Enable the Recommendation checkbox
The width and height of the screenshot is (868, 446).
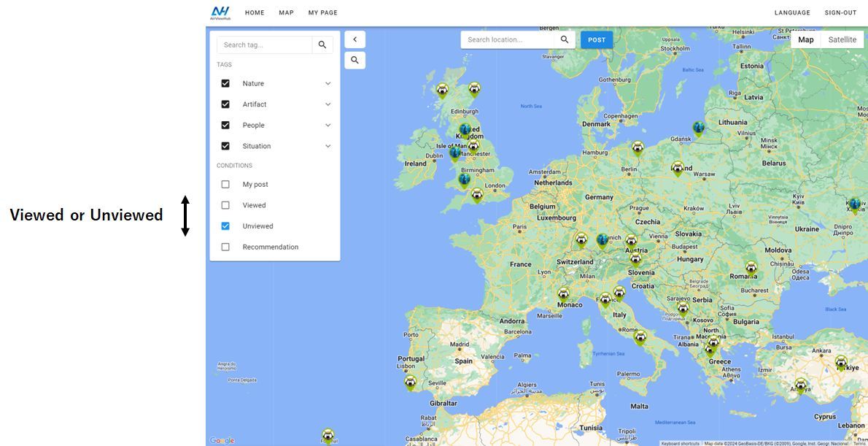pyautogui.click(x=225, y=247)
